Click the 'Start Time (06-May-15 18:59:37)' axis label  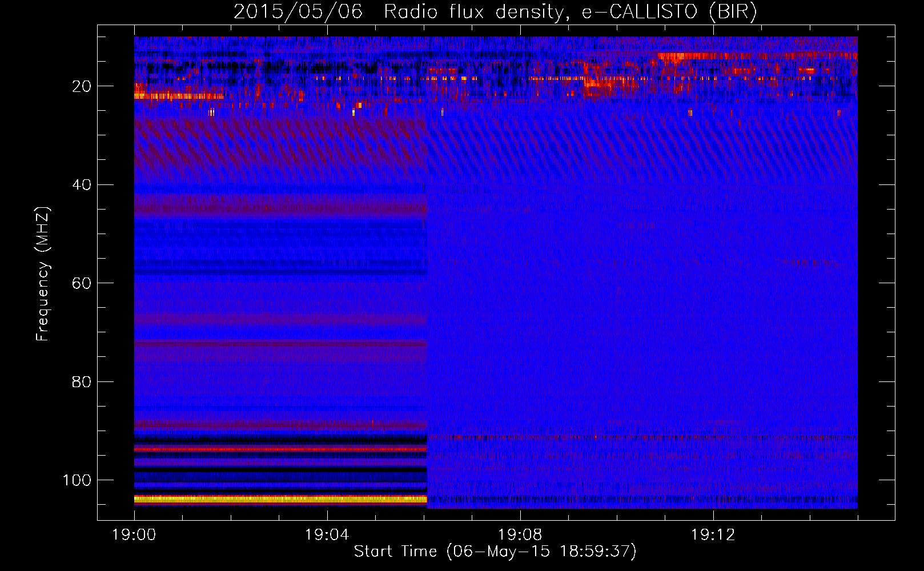(495, 552)
